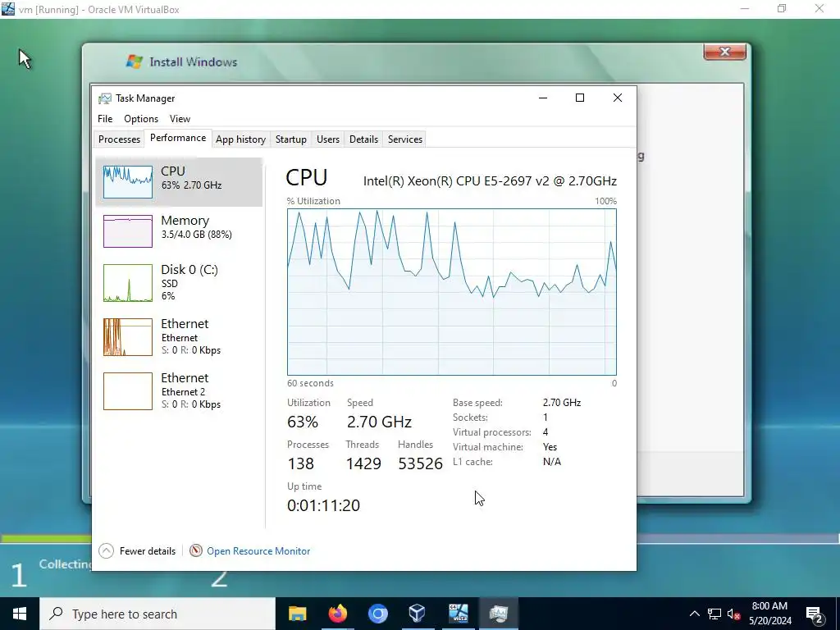The height and width of the screenshot is (630, 840).
Task: Click the Task Manager title bar icon
Action: (104, 98)
